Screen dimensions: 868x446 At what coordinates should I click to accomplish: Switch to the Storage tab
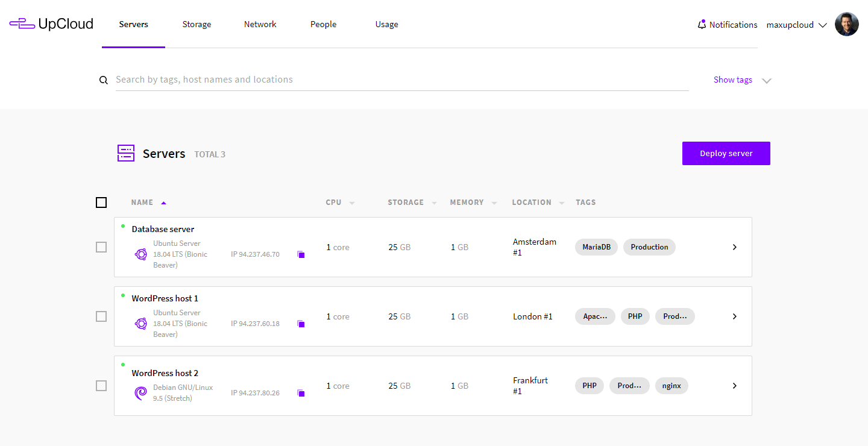[197, 25]
